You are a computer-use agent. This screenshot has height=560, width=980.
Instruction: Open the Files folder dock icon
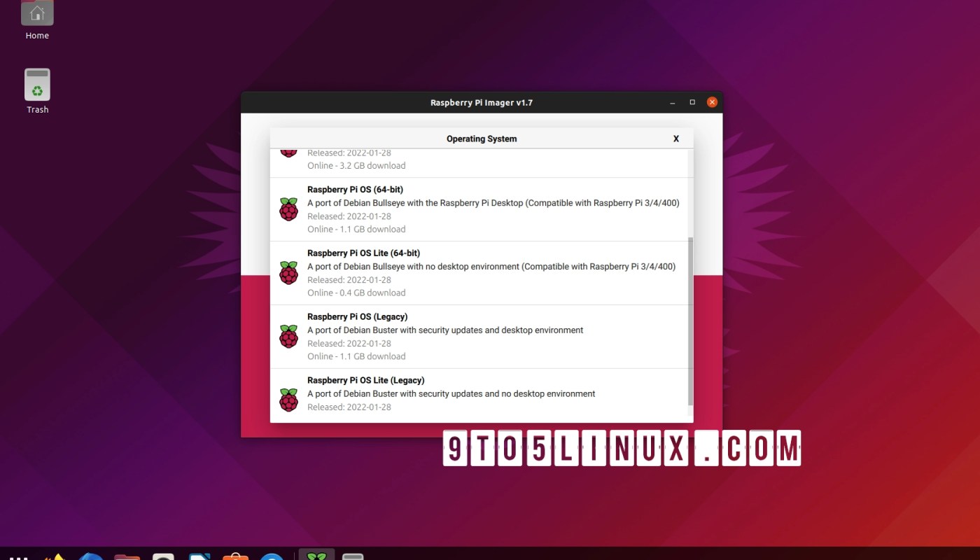(x=127, y=556)
